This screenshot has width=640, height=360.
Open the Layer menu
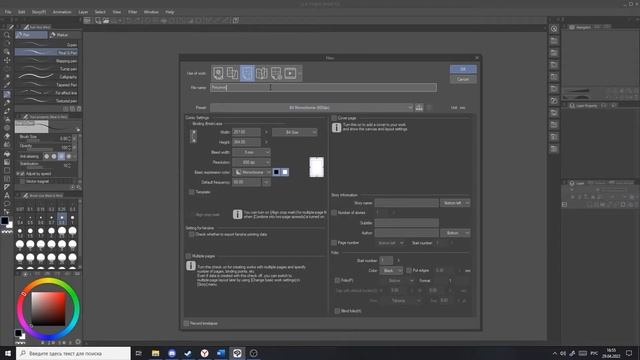(x=83, y=12)
